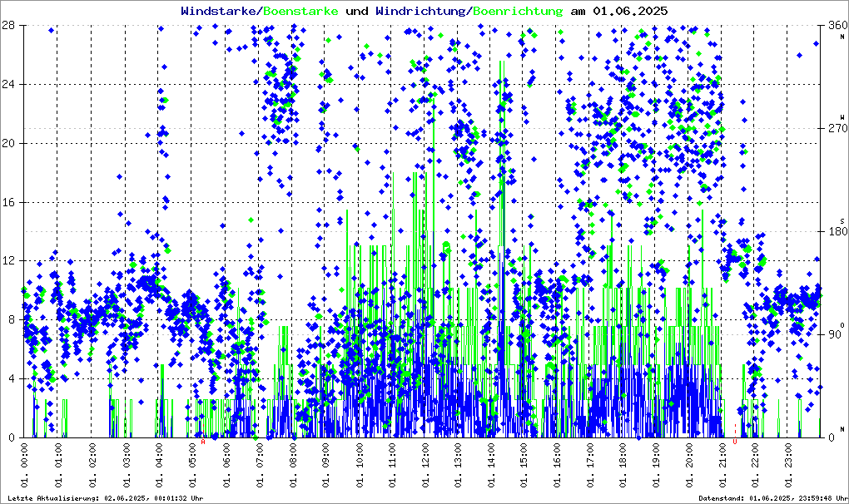Click the blue 'Windrichtung' title word
This screenshot has width=849, height=504.
coord(420,11)
